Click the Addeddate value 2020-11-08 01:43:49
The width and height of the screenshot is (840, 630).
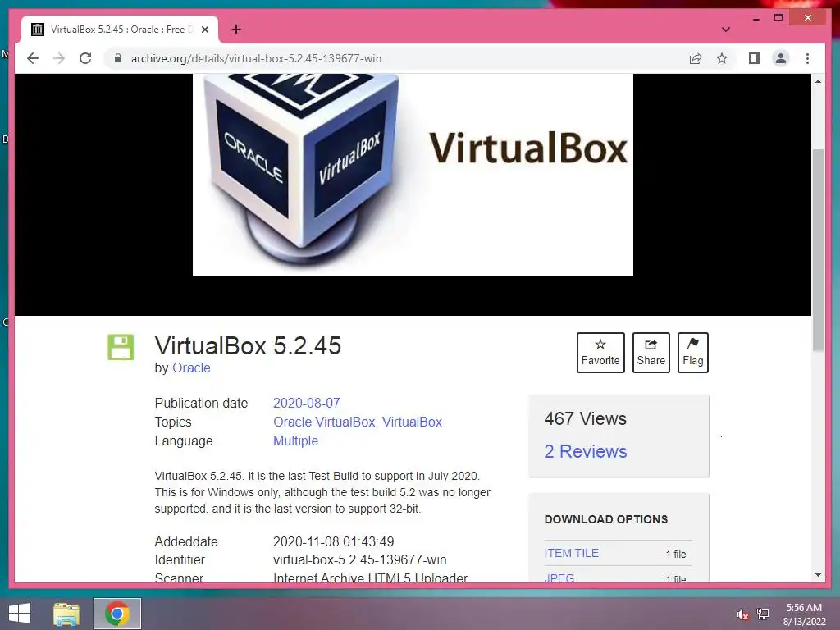[x=333, y=541]
